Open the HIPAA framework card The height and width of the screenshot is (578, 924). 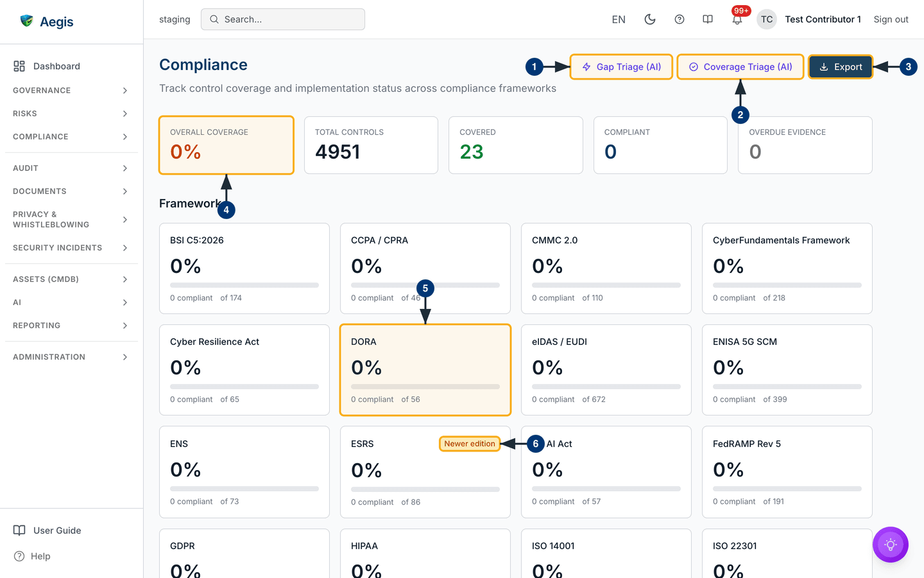(x=425, y=554)
